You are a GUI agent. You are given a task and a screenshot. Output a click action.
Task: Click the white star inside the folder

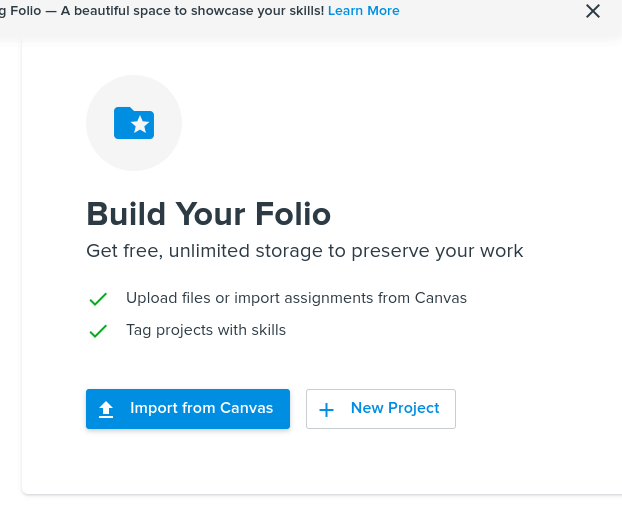[x=140, y=125]
